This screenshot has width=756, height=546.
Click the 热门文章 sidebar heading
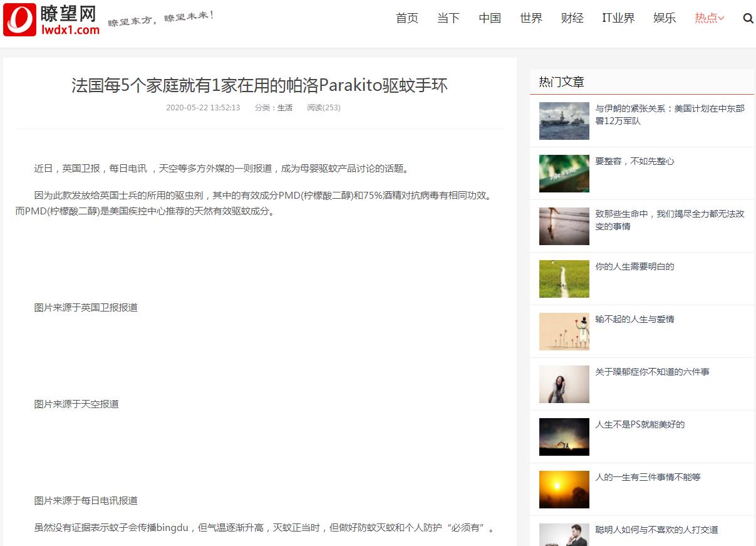pos(561,81)
